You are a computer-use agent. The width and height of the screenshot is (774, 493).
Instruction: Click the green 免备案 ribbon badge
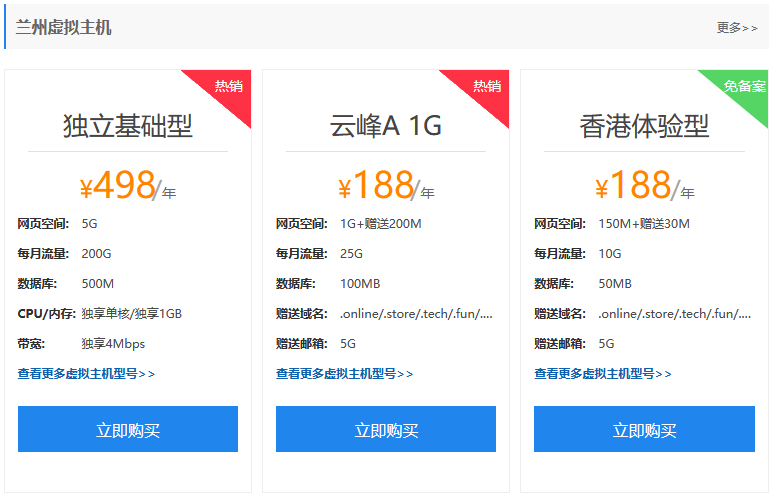coord(744,87)
